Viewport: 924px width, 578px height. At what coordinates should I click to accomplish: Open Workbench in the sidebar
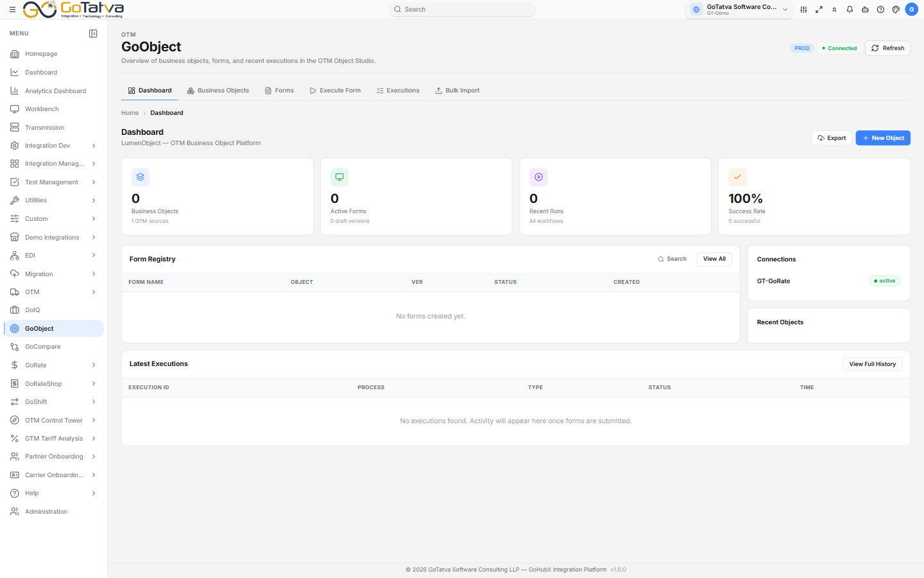[53, 109]
